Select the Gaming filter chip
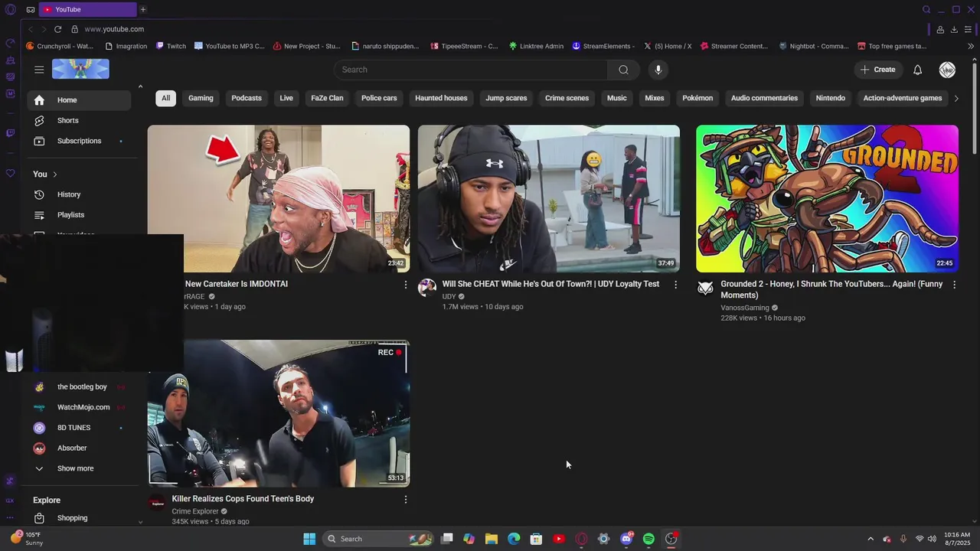This screenshot has height=551, width=980. click(201, 98)
